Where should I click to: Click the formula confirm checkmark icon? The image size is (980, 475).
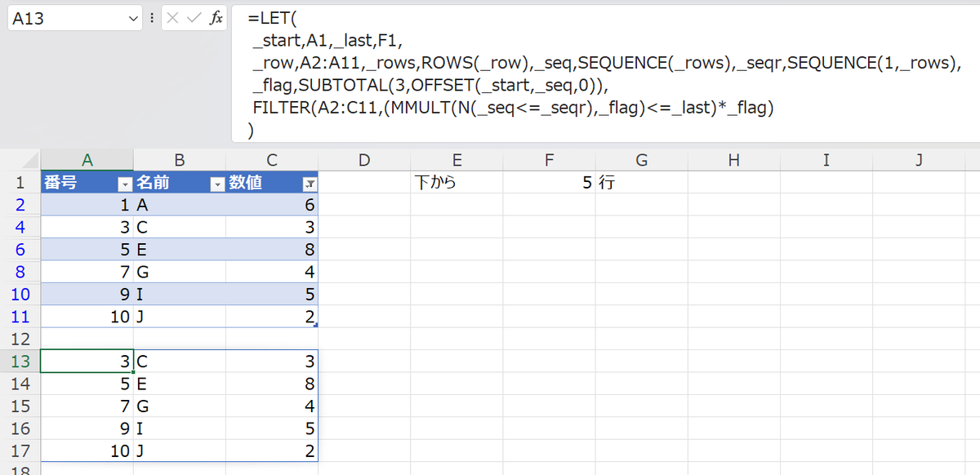click(194, 18)
